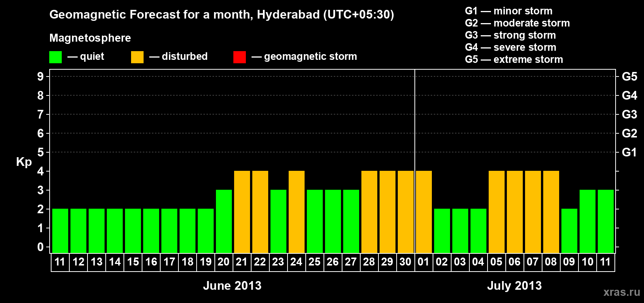The width and height of the screenshot is (644, 303).
Task: Click the date label 15 in June
Action: [x=133, y=262]
